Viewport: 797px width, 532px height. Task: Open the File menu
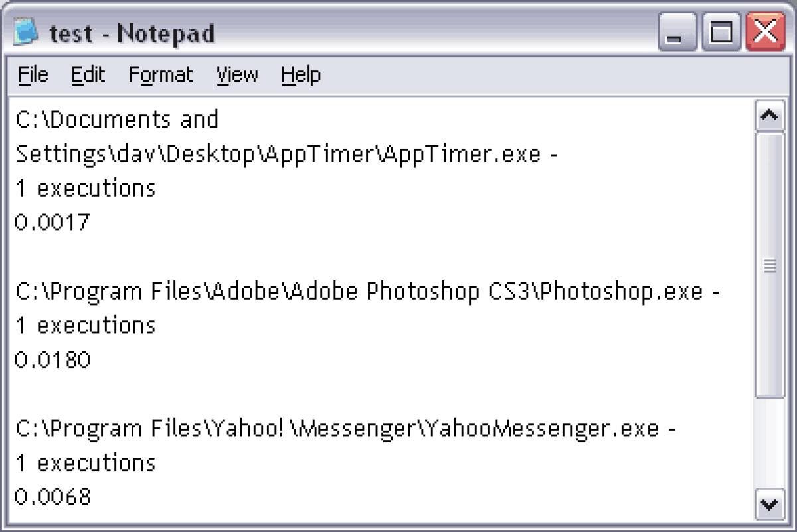(x=33, y=75)
